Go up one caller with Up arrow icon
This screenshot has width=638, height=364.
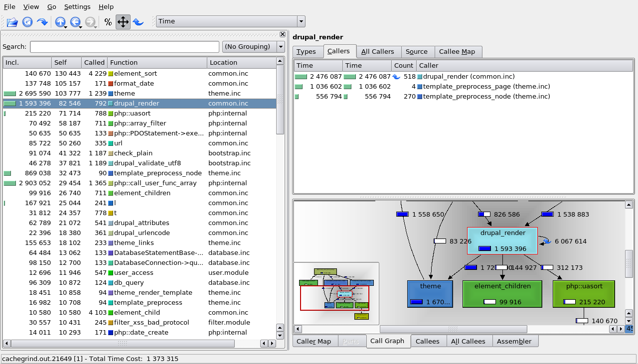coord(60,22)
